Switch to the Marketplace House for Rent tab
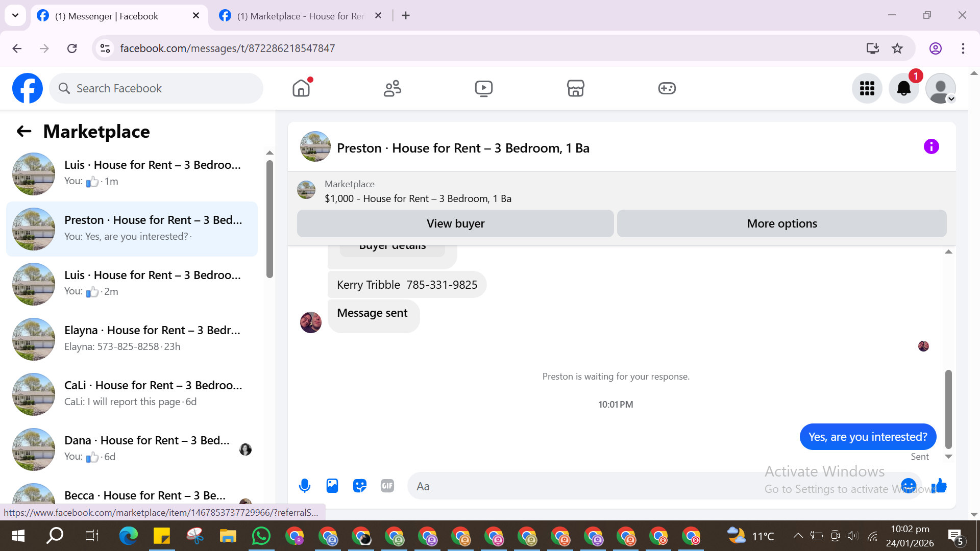Image resolution: width=980 pixels, height=551 pixels. pos(300,16)
